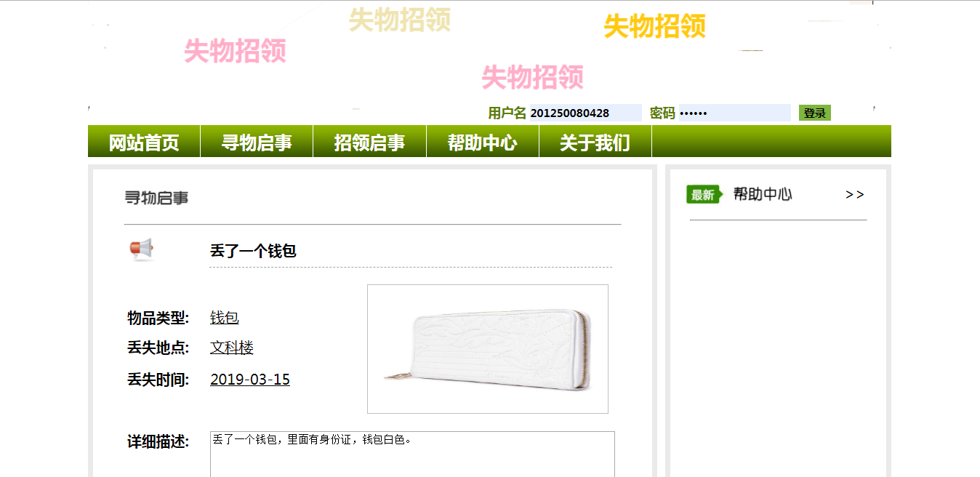The height and width of the screenshot is (477, 980).
Task: Click the 寻物启事 section heading
Action: 156,198
